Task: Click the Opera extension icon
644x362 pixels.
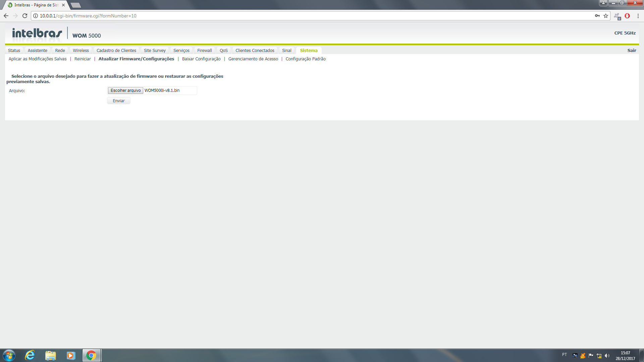Action: pyautogui.click(x=627, y=16)
